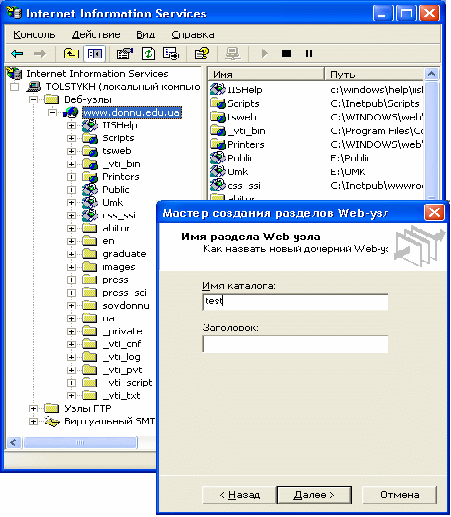
Task: Select the _vti_cnf folder in the tree
Action: tap(122, 344)
